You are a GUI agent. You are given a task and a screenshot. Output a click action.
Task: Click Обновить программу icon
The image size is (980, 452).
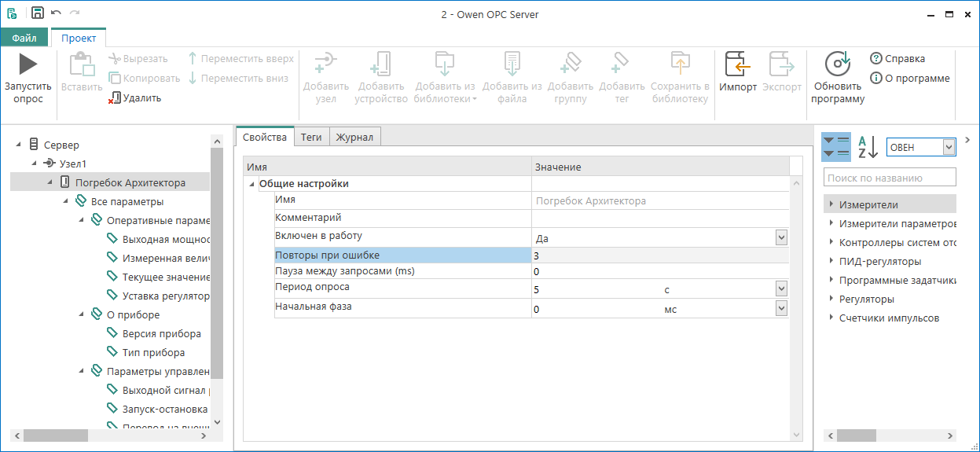coord(837,64)
